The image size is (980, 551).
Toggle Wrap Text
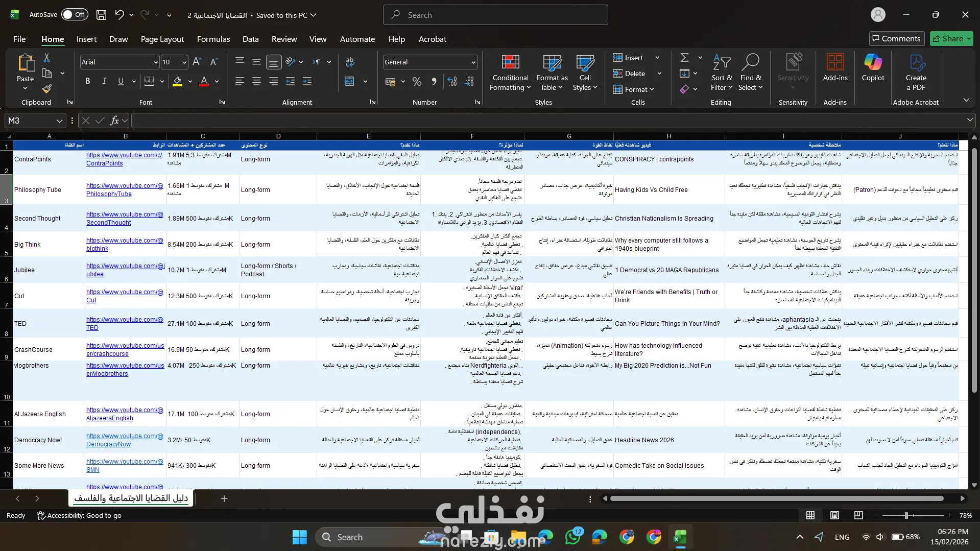coord(350,62)
